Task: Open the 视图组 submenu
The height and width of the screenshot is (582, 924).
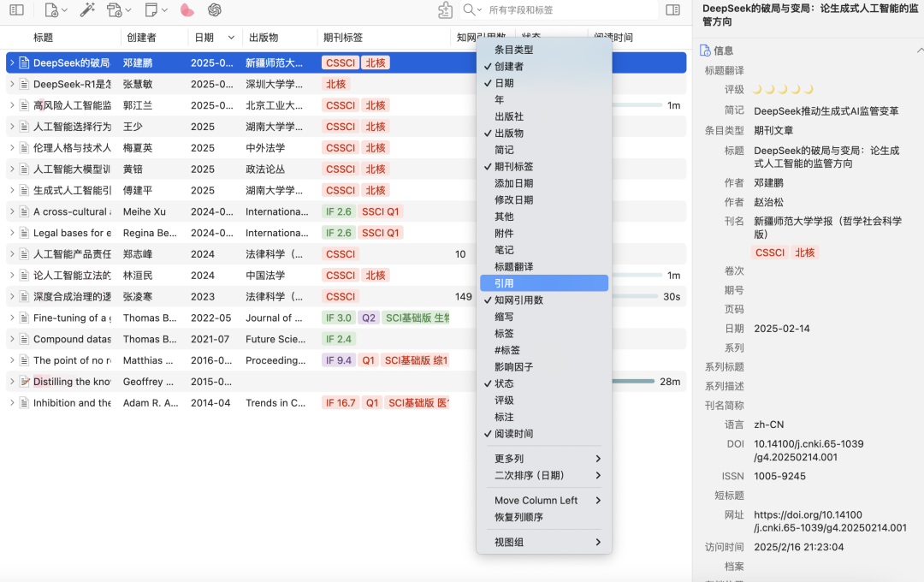Action: [544, 543]
